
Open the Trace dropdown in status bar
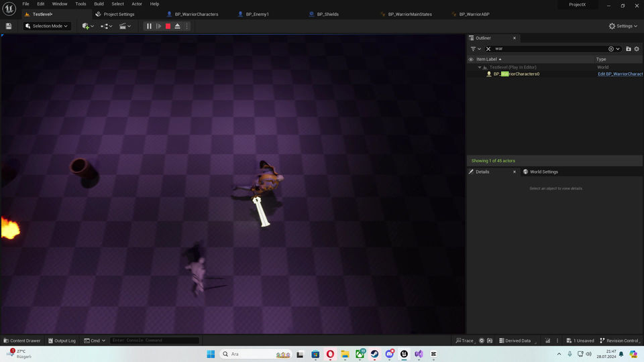pyautogui.click(x=464, y=341)
